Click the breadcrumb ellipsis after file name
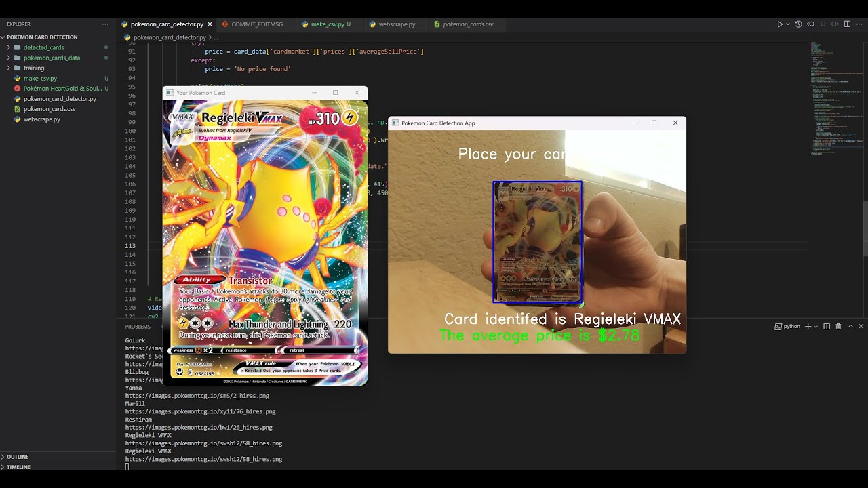Viewport: 868px width, 488px height. pos(216,37)
